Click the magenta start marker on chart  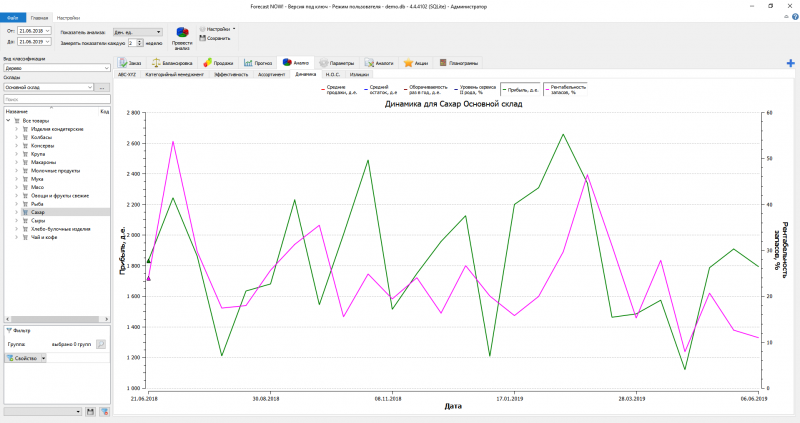click(x=148, y=278)
